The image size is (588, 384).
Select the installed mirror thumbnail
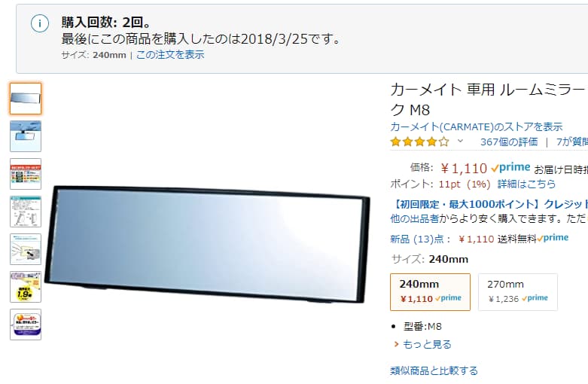(x=26, y=136)
